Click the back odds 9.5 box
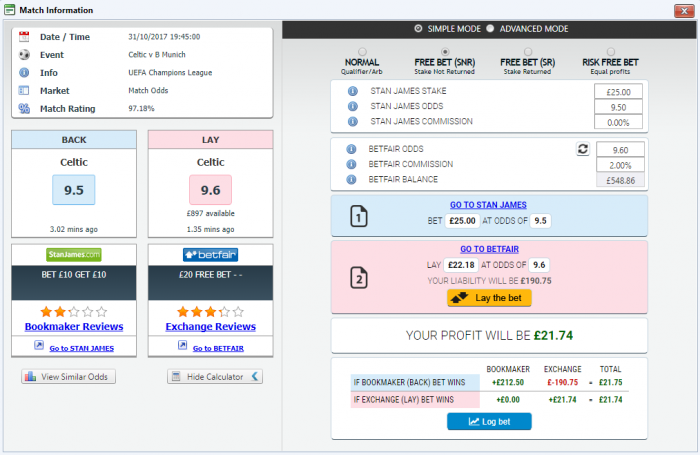The height and width of the screenshot is (455, 700). click(x=74, y=190)
